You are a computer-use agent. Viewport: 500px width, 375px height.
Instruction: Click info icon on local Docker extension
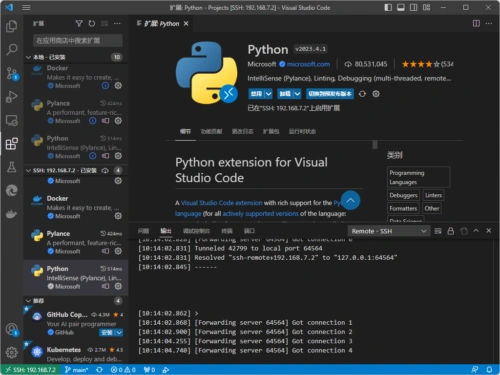pyautogui.click(x=105, y=86)
